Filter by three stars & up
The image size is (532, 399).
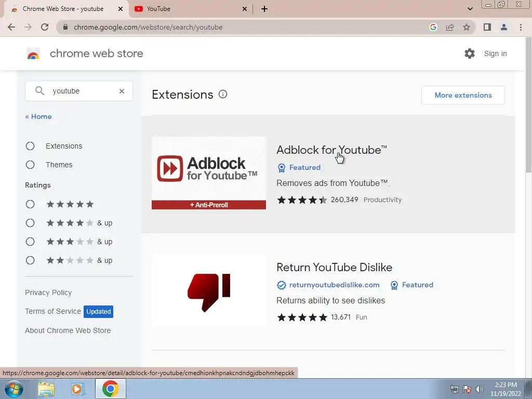(x=30, y=242)
